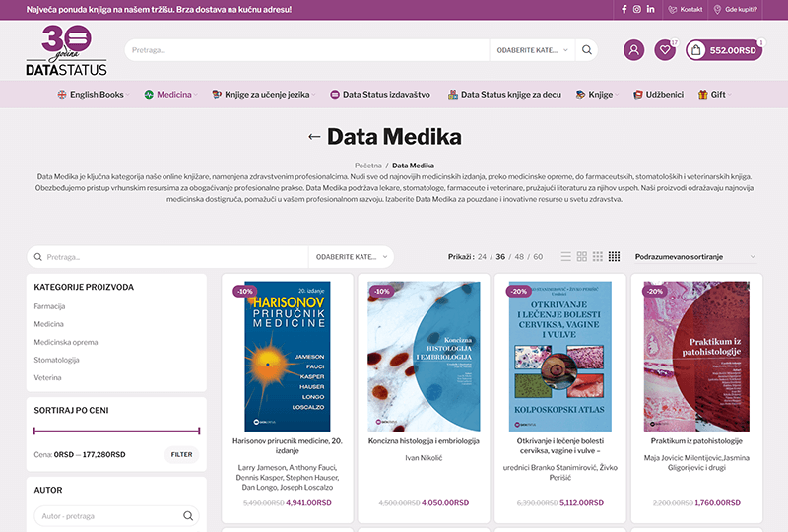Open the user account icon

633,50
